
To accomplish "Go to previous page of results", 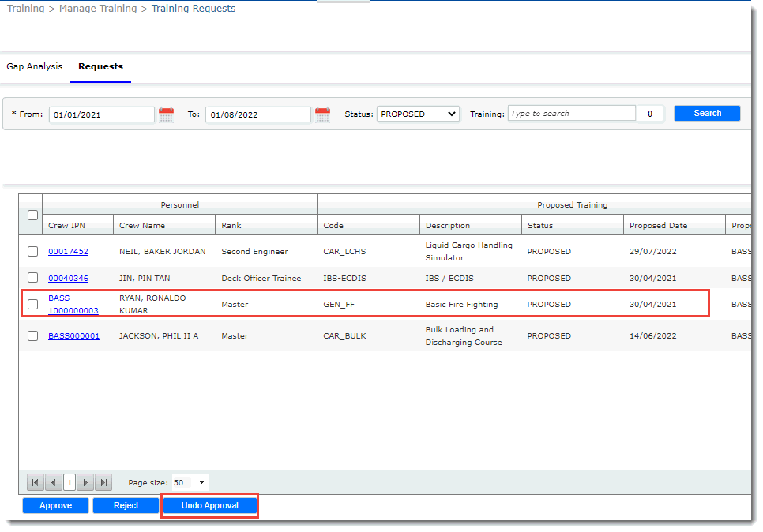I will [x=53, y=482].
